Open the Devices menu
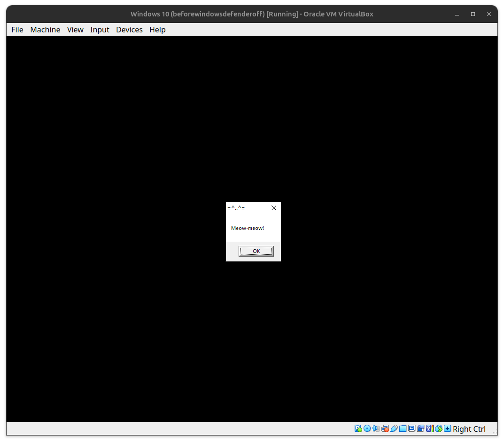This screenshot has width=504, height=443. coord(129,30)
